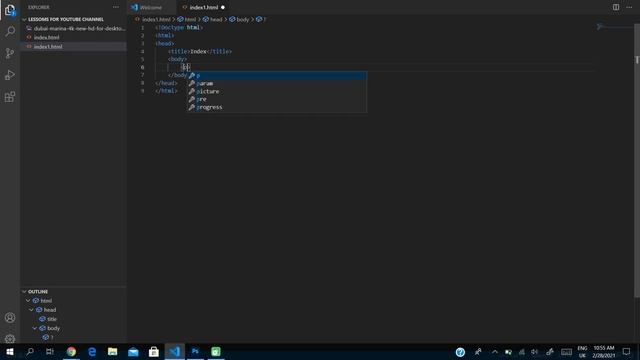
Task: Open the Windows notification center
Action: (x=627, y=352)
